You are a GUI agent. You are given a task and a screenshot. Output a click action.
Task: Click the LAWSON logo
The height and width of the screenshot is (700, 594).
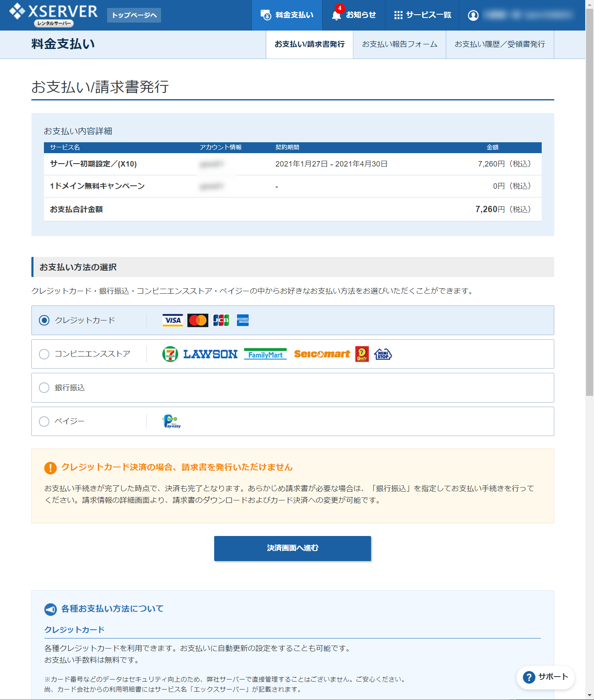point(210,354)
